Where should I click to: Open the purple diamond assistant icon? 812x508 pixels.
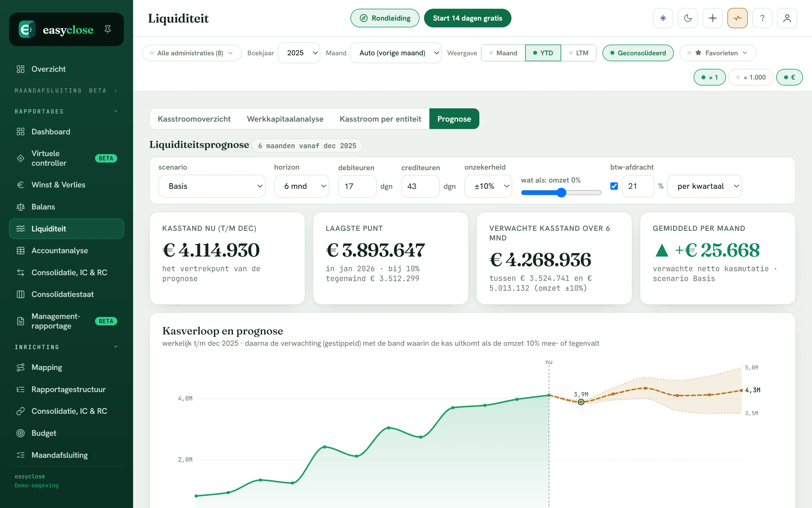663,18
